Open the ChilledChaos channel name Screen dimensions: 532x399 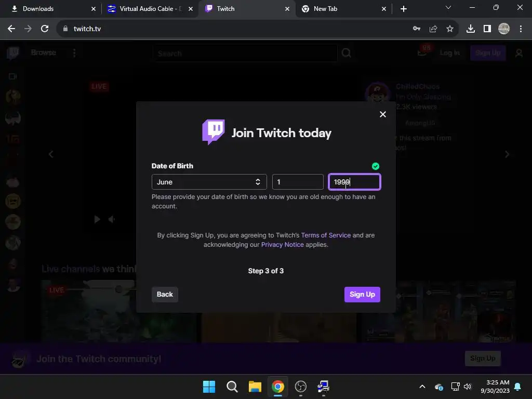(418, 87)
